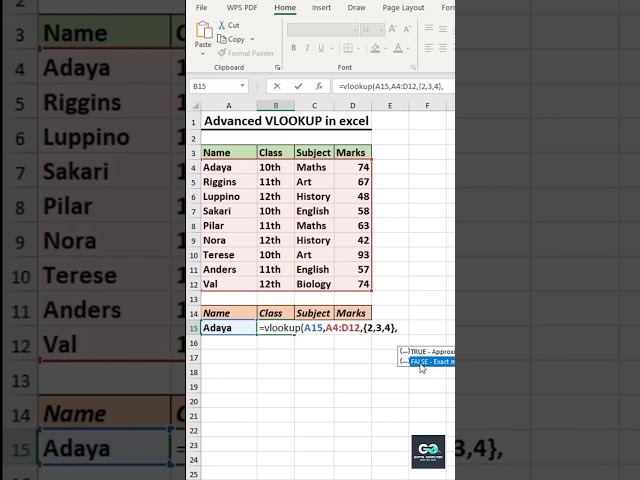
Task: Switch to the WPS PDF tab
Action: click(242, 7)
